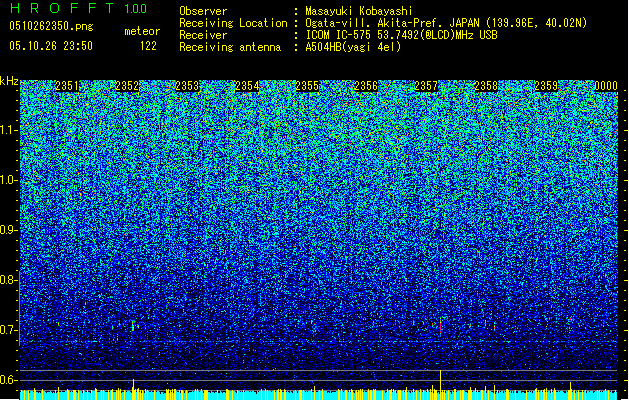Click the 1.0 kHz axis label

[x=8, y=181]
